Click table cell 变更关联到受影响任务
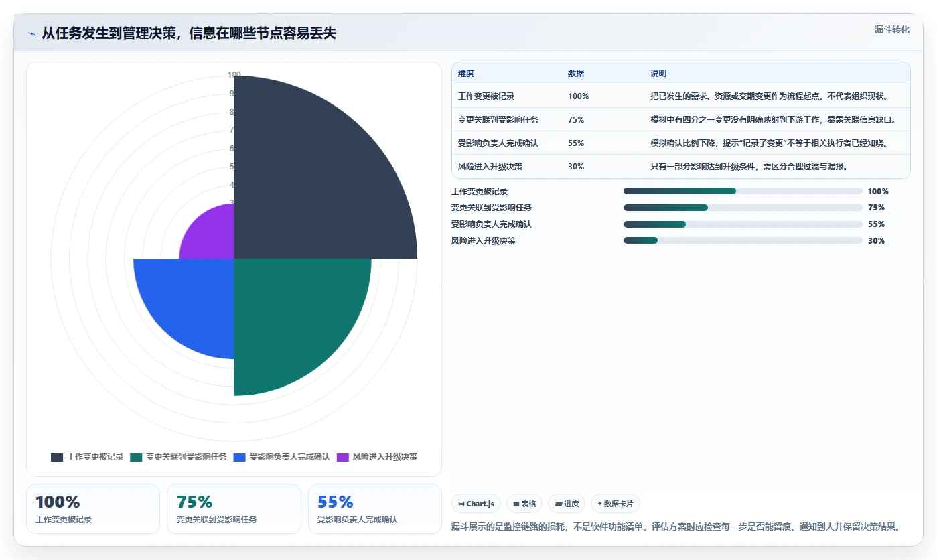937x560 pixels. click(x=498, y=120)
